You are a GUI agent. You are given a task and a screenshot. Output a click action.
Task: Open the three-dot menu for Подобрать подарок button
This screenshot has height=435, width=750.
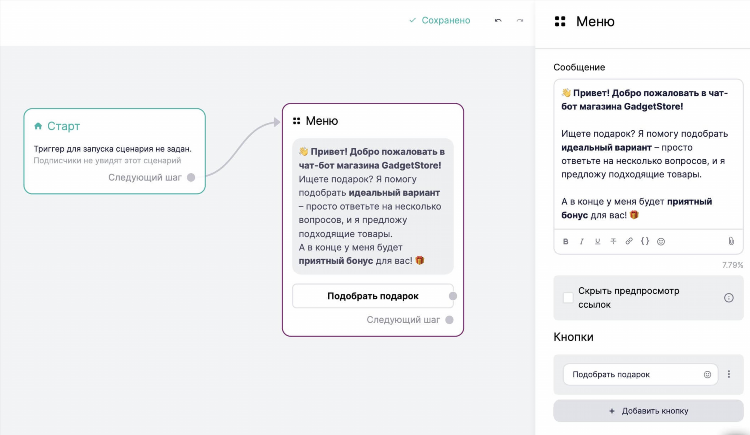(729, 374)
